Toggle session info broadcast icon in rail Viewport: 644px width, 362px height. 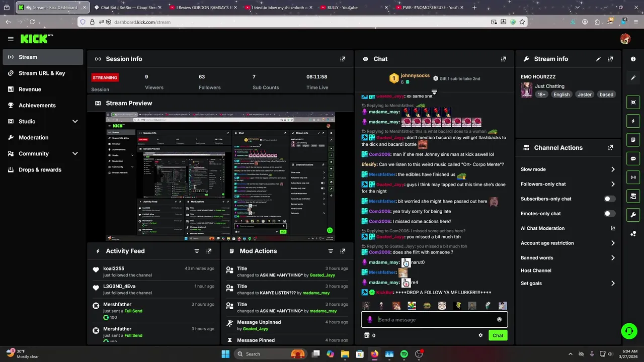633,177
